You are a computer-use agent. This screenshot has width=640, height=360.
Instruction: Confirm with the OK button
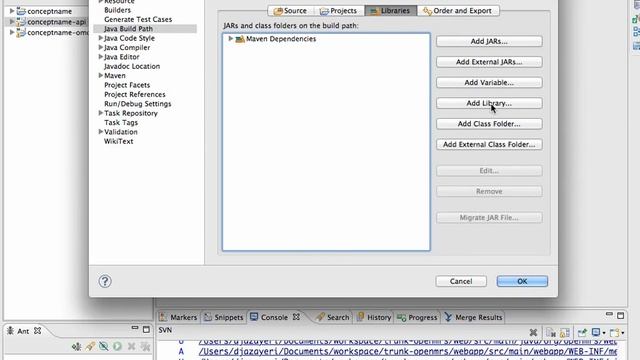pos(522,281)
